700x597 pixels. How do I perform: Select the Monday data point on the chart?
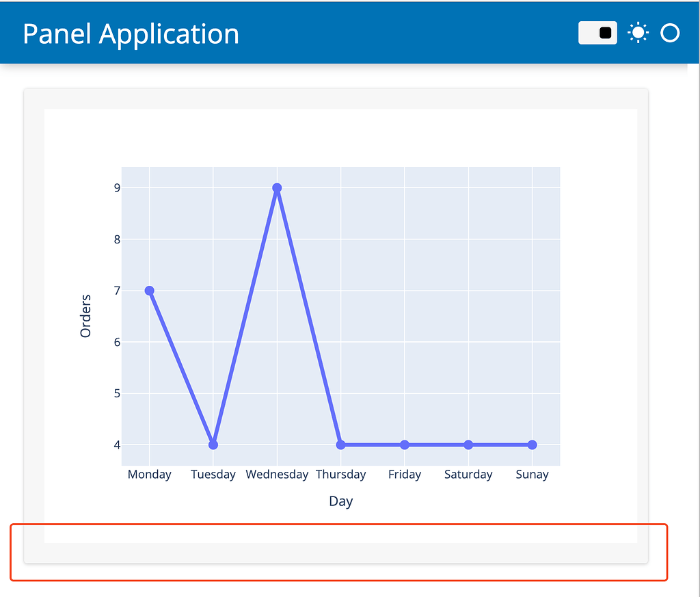coord(149,291)
